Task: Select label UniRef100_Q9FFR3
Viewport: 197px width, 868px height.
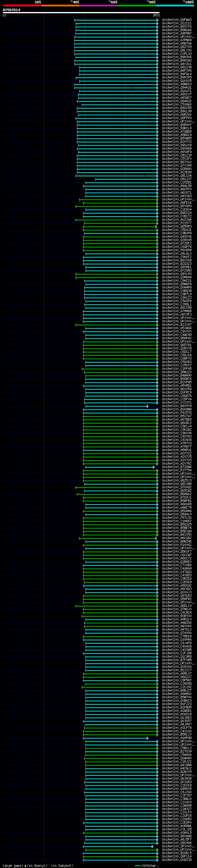Action: click(x=177, y=118)
